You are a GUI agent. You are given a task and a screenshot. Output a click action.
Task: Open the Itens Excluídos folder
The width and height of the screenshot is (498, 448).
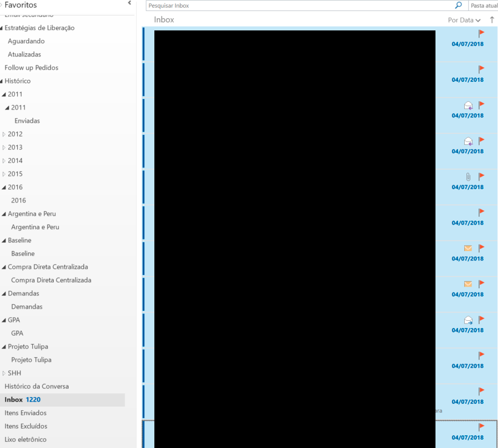(x=25, y=426)
